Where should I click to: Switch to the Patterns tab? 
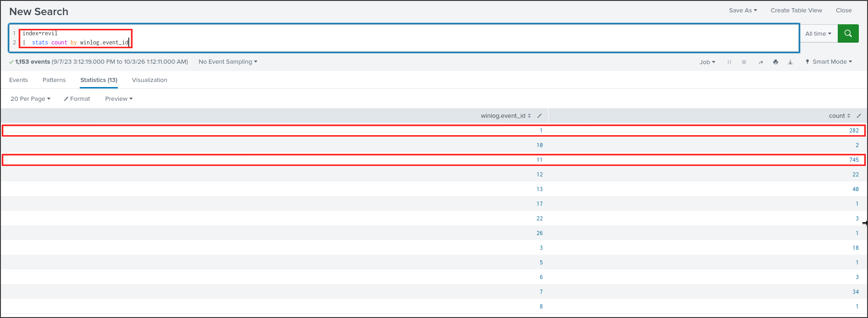point(54,80)
